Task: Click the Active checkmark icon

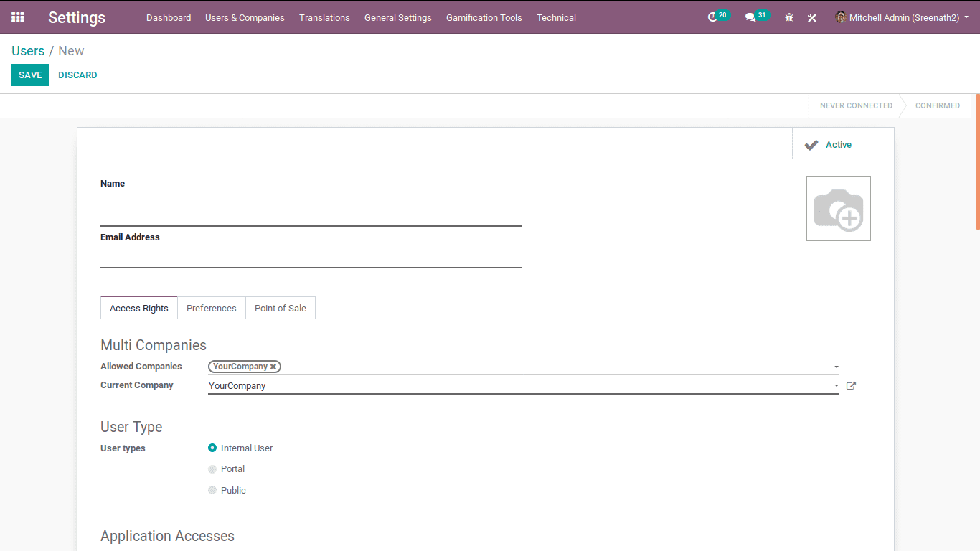Action: pyautogui.click(x=811, y=145)
